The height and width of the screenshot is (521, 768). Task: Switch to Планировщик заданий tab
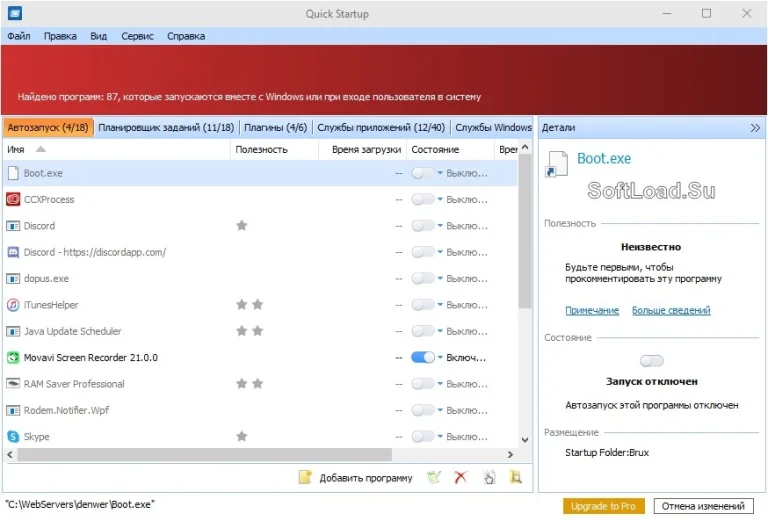point(166,127)
